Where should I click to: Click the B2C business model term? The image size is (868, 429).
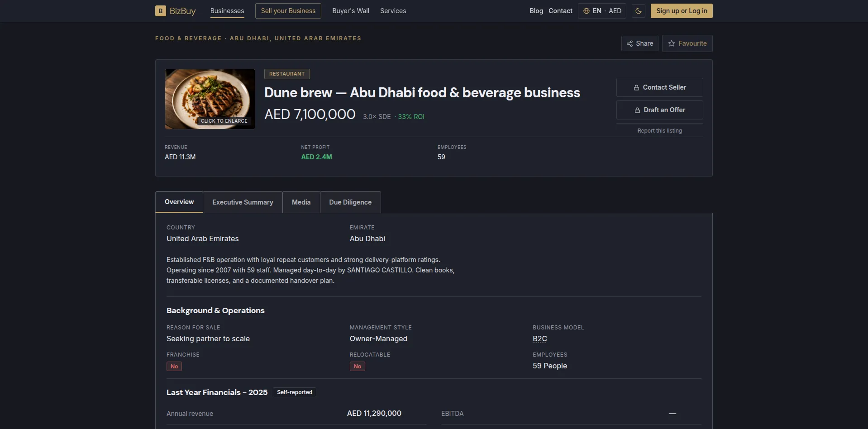point(540,338)
